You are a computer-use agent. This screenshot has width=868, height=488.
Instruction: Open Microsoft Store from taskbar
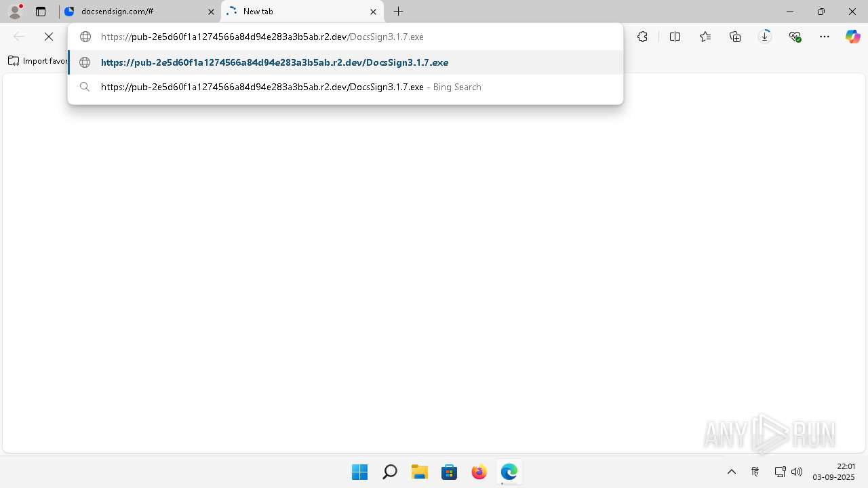tap(449, 472)
